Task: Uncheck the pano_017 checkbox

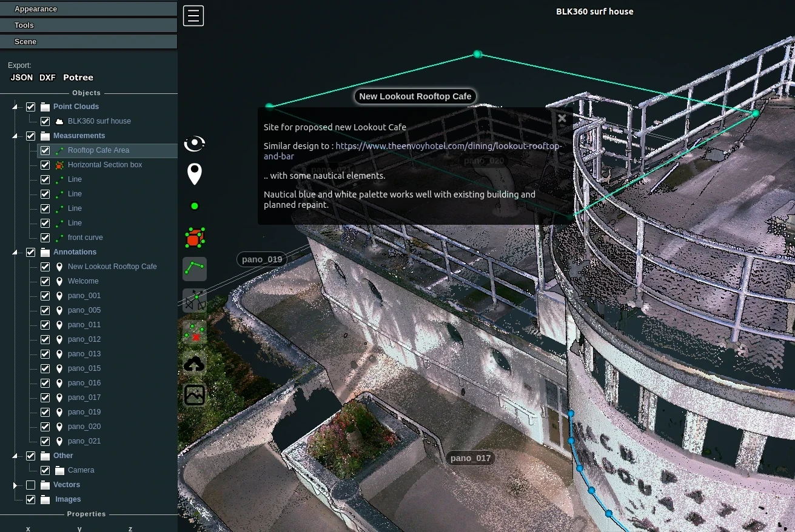Action: click(x=45, y=397)
